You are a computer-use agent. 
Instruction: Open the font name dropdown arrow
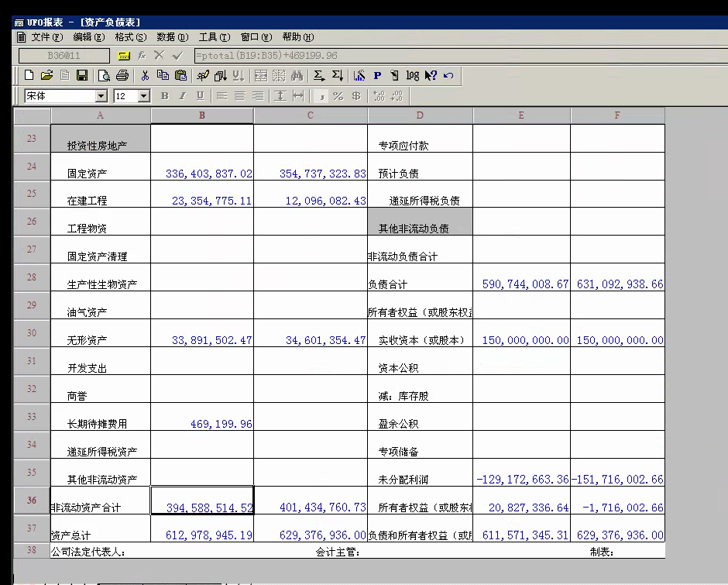[x=101, y=96]
